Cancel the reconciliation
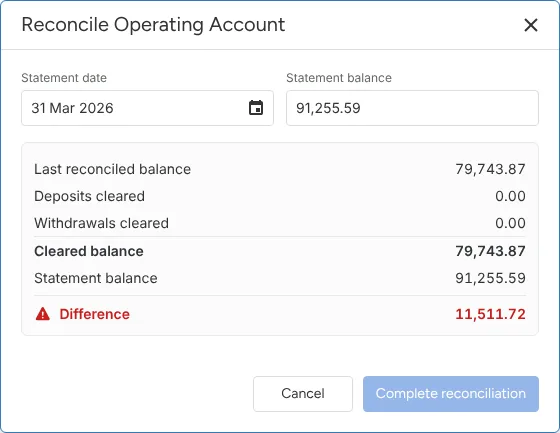Image resolution: width=560 pixels, height=433 pixels. (x=303, y=394)
